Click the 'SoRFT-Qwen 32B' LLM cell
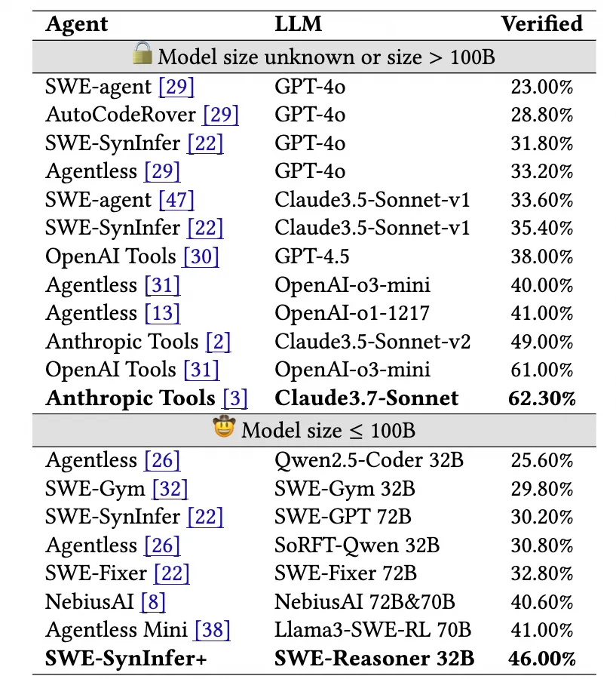Image resolution: width=616 pixels, height=679 pixels. pos(357,545)
